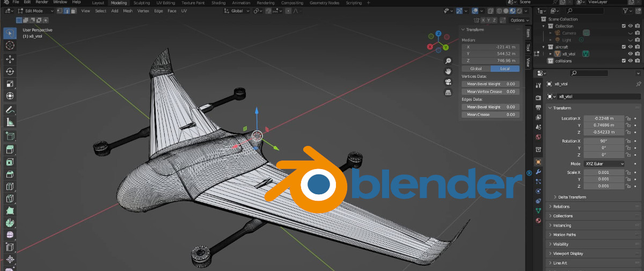Screen dimensions: 644x271
Task: Select the Bevel tool
Action: pos(10,174)
